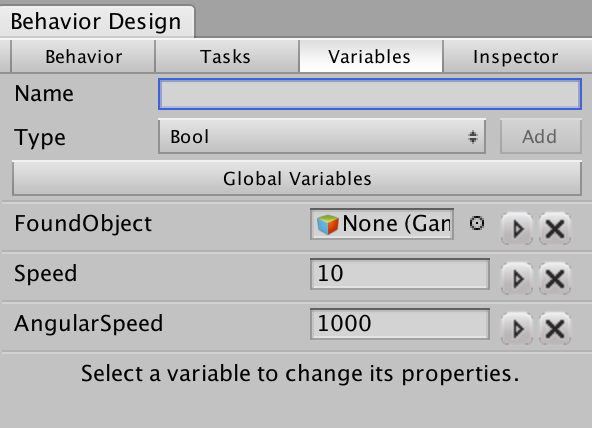
Task: Open the Inspector tab
Action: (x=517, y=57)
